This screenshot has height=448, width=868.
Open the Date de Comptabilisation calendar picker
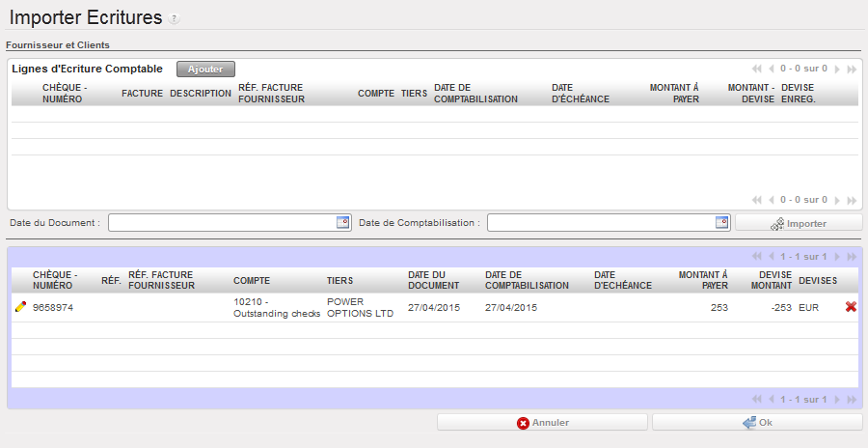click(721, 222)
